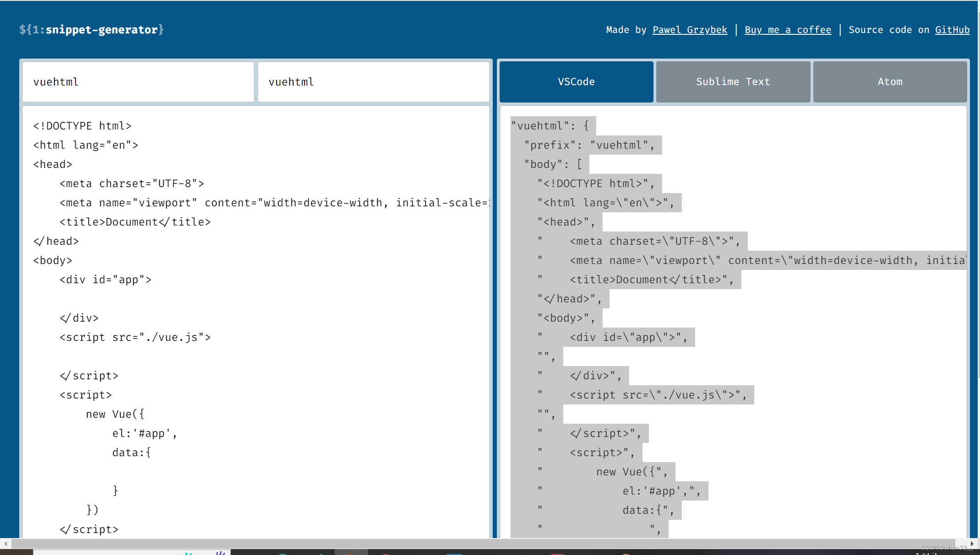
Task: Click the title Document line in editor
Action: [x=135, y=222]
